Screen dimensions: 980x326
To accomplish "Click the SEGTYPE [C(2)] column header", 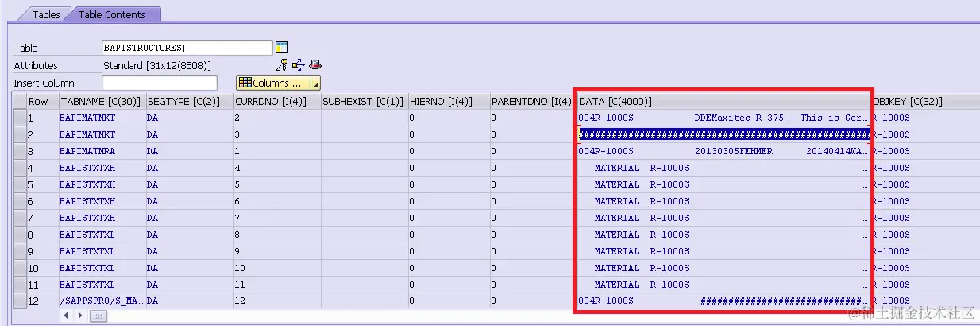I will click(x=188, y=101).
